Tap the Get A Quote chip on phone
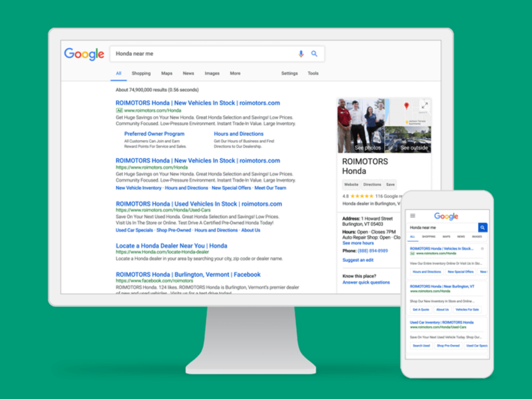532x399 pixels. (x=421, y=309)
